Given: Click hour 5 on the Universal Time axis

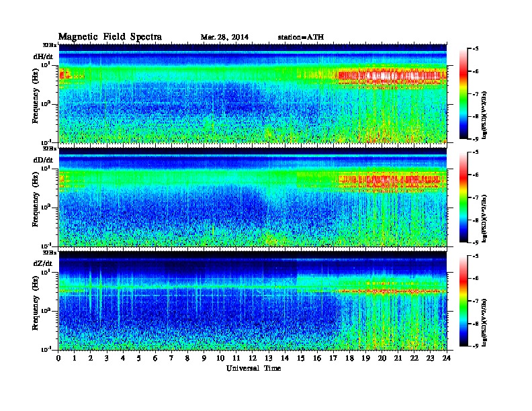Looking at the screenshot, I should point(140,358).
